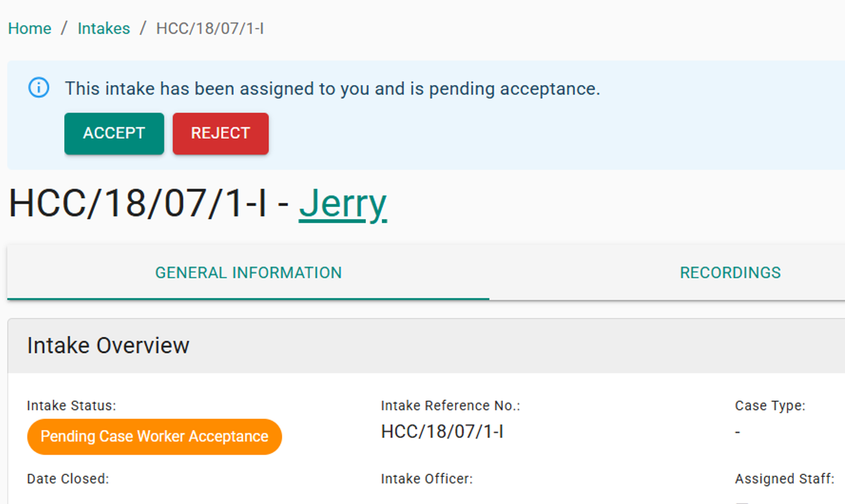Click the Intake Officer label
Viewport: 845px width, 504px height.
tap(426, 478)
